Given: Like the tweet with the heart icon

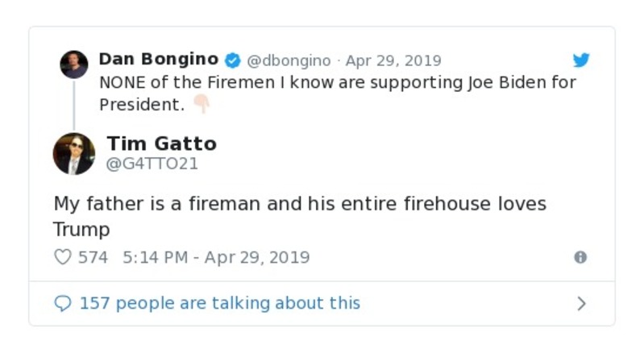Looking at the screenshot, I should [62, 257].
